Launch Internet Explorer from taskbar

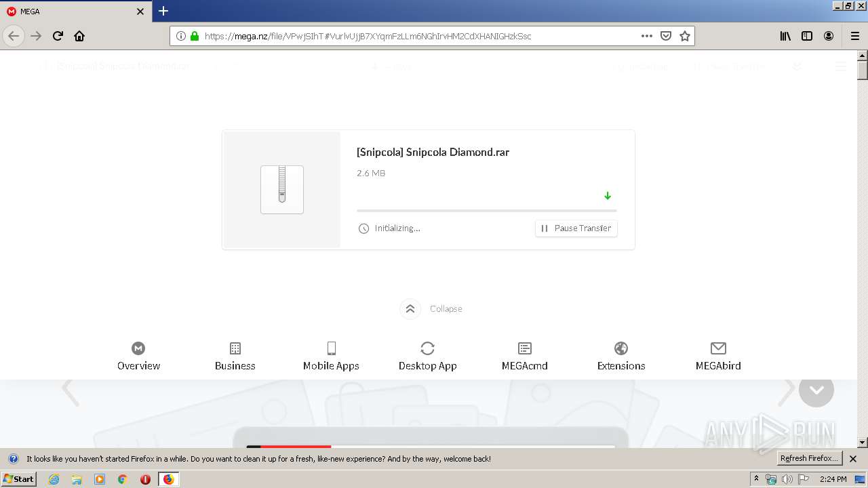(x=54, y=479)
